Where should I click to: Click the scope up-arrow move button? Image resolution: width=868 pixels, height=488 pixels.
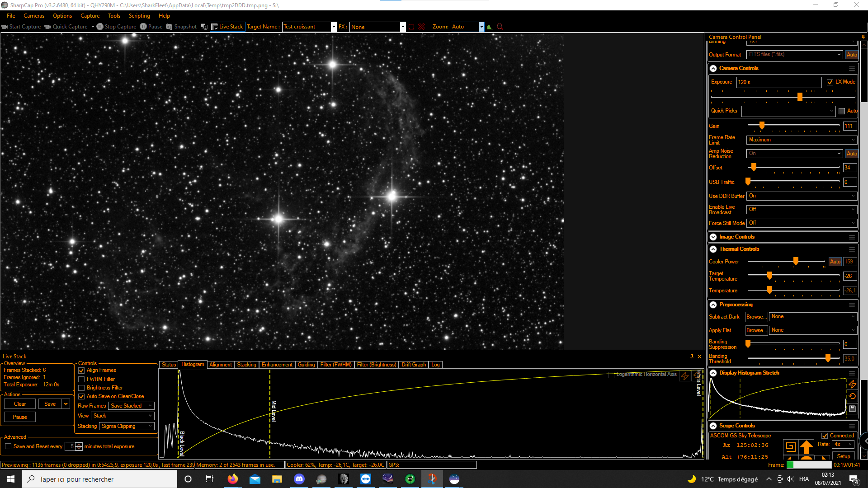click(806, 447)
